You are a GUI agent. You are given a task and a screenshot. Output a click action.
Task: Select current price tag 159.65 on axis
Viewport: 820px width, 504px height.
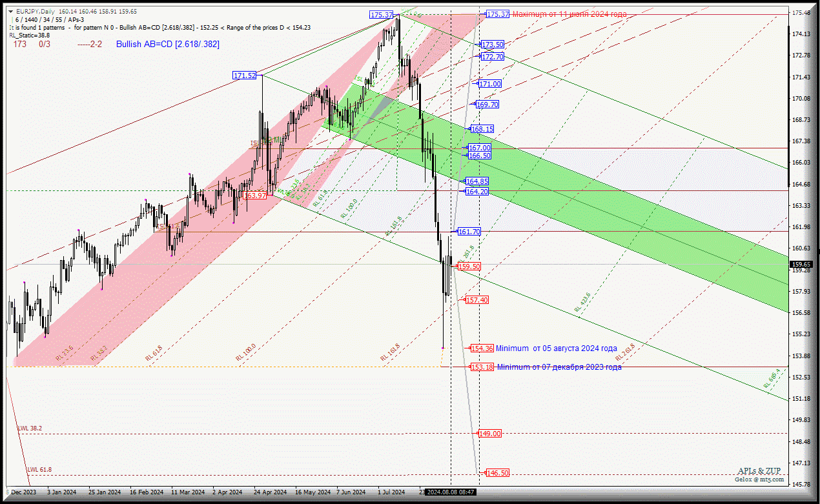[801, 264]
